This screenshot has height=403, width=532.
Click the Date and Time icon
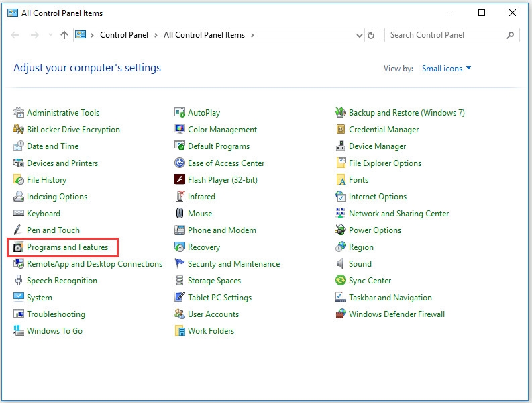19,146
